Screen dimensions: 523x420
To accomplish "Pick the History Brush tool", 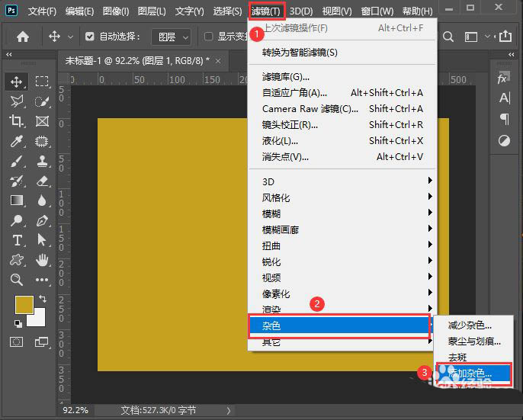I will coord(16,181).
